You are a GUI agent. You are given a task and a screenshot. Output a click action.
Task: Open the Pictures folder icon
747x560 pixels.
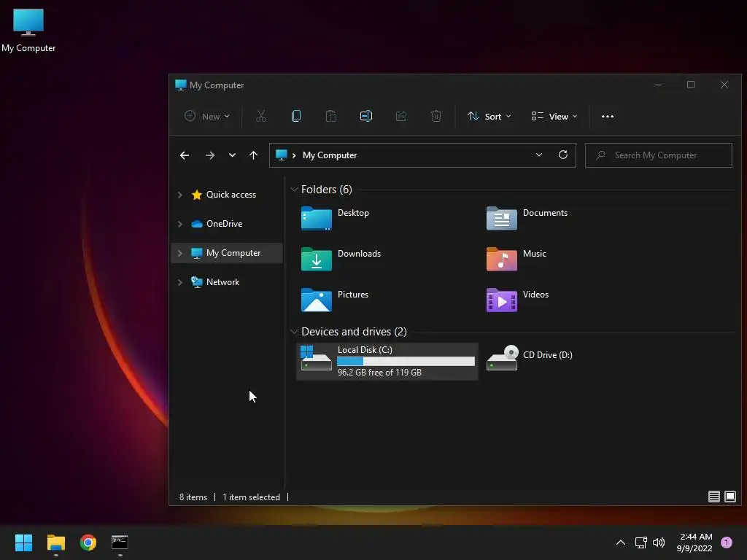[317, 300]
